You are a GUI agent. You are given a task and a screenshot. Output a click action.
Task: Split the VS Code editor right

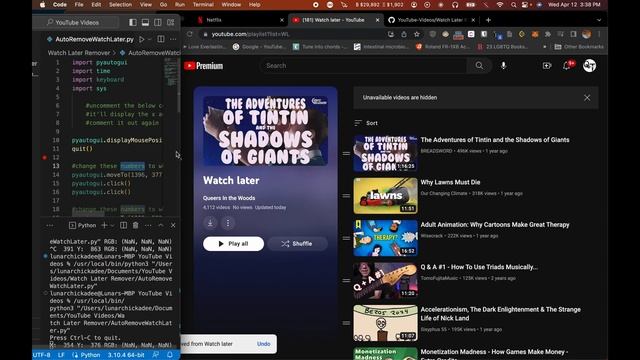click(161, 39)
